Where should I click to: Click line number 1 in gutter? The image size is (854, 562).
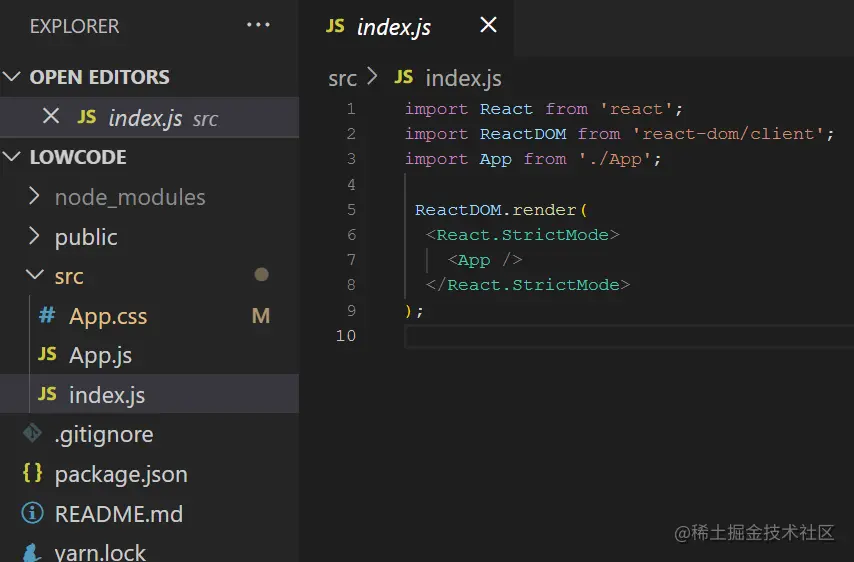point(351,109)
